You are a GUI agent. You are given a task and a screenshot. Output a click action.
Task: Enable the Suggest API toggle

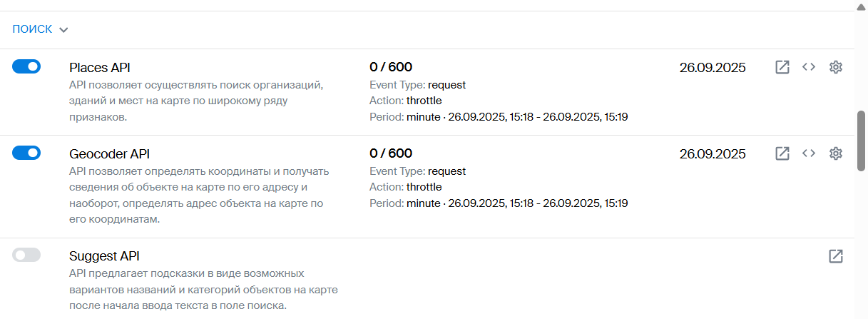click(26, 255)
